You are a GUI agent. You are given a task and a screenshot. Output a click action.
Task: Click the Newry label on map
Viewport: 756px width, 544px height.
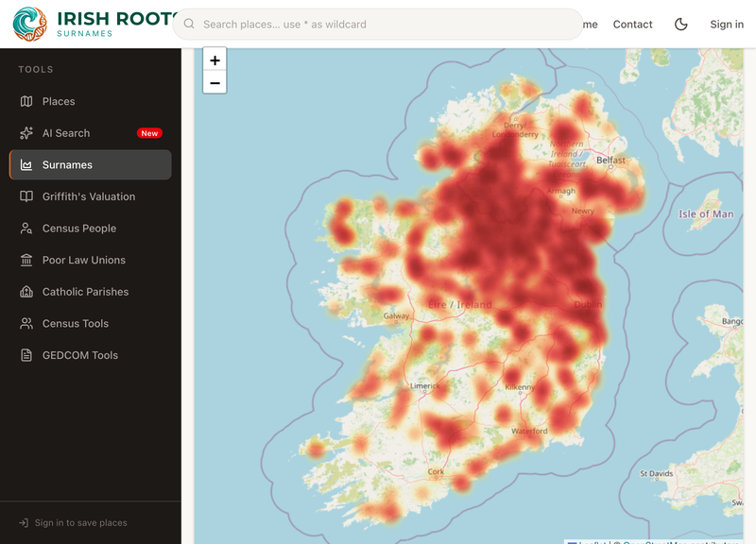(x=583, y=211)
